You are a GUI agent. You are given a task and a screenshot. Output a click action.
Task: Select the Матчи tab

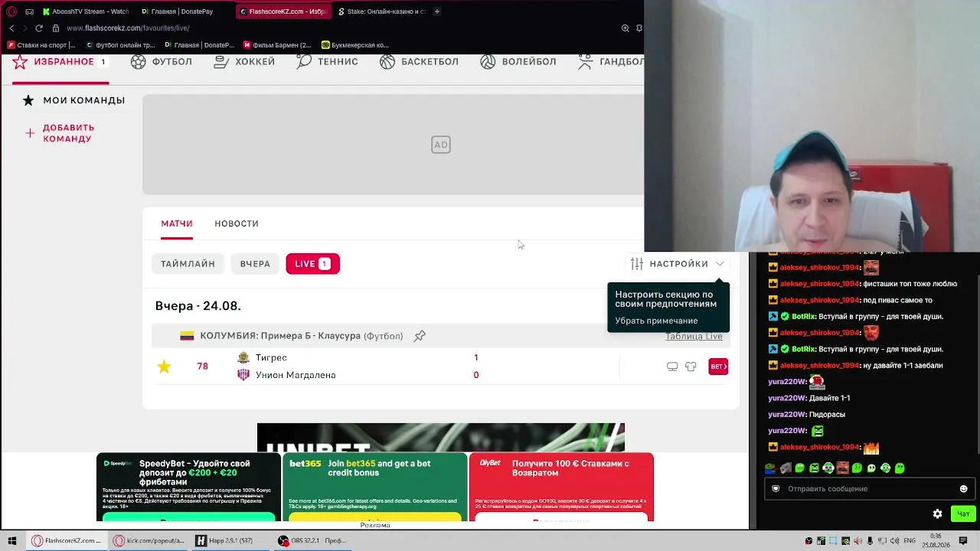point(177,223)
